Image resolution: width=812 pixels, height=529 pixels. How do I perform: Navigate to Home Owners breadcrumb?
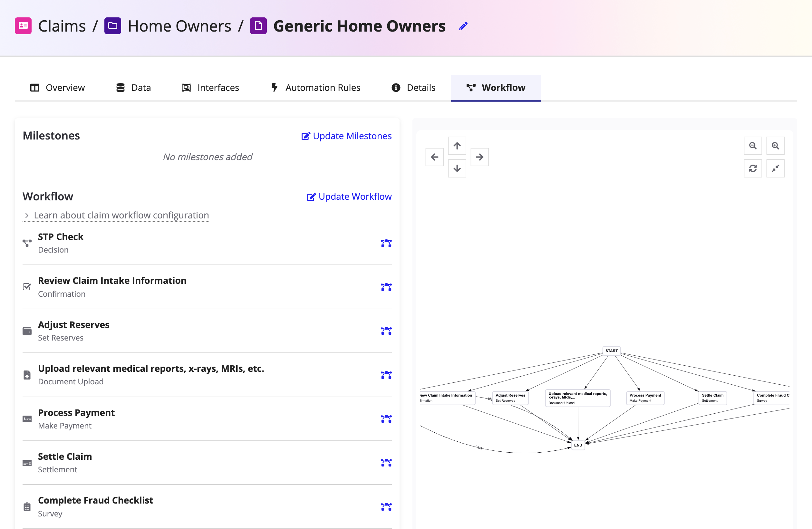coord(179,26)
